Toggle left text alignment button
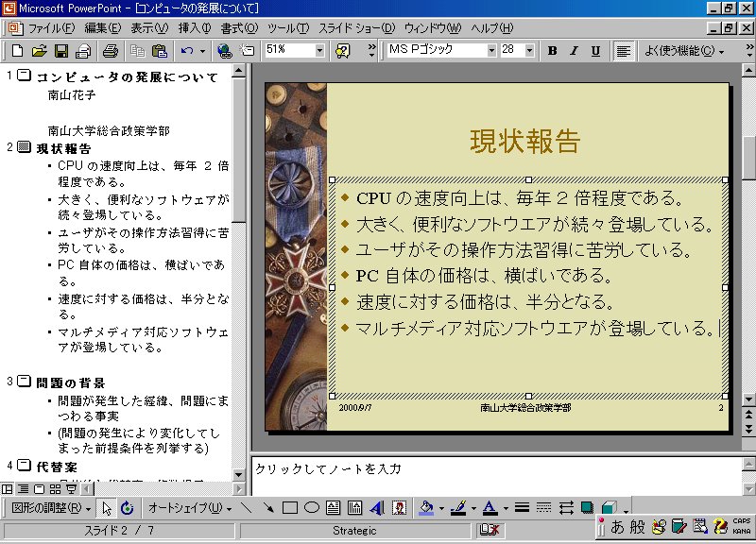 (623, 51)
